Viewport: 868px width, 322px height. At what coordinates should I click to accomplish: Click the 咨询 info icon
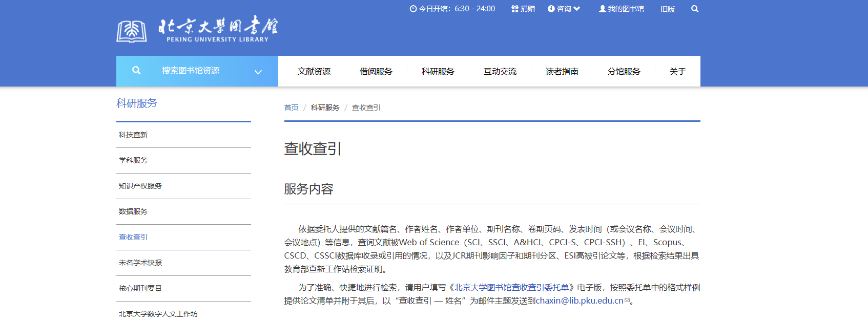click(551, 9)
